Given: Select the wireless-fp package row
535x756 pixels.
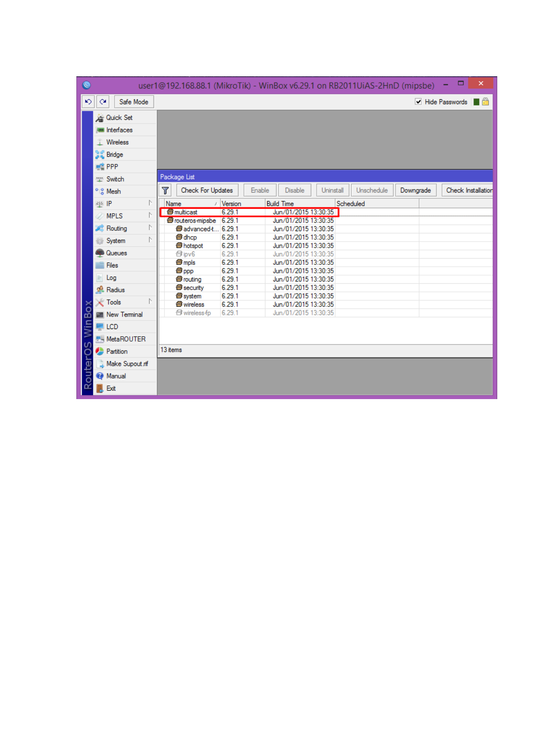Looking at the screenshot, I should point(326,313).
